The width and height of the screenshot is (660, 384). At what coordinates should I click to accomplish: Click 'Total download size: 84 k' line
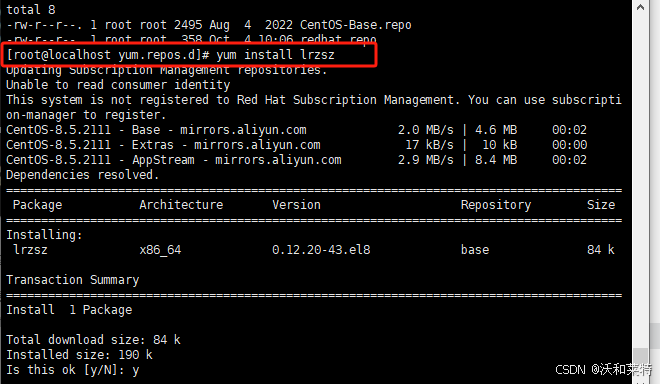(93, 340)
